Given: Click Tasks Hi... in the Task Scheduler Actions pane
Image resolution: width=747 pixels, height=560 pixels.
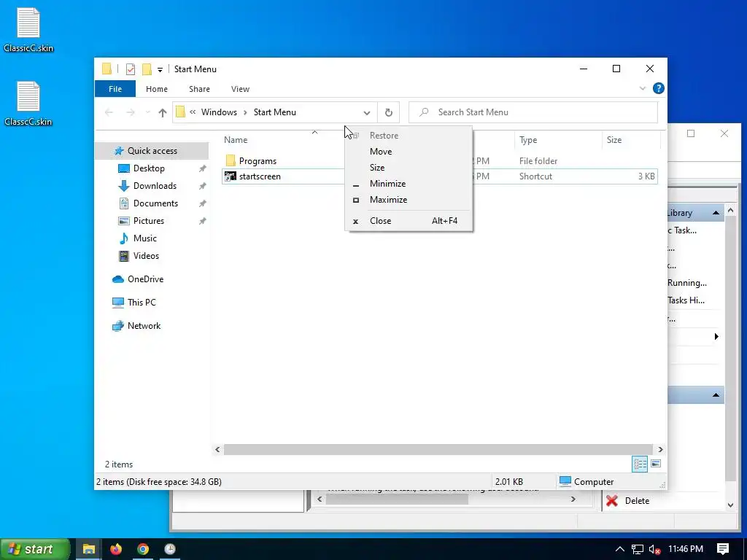Looking at the screenshot, I should click(x=686, y=300).
